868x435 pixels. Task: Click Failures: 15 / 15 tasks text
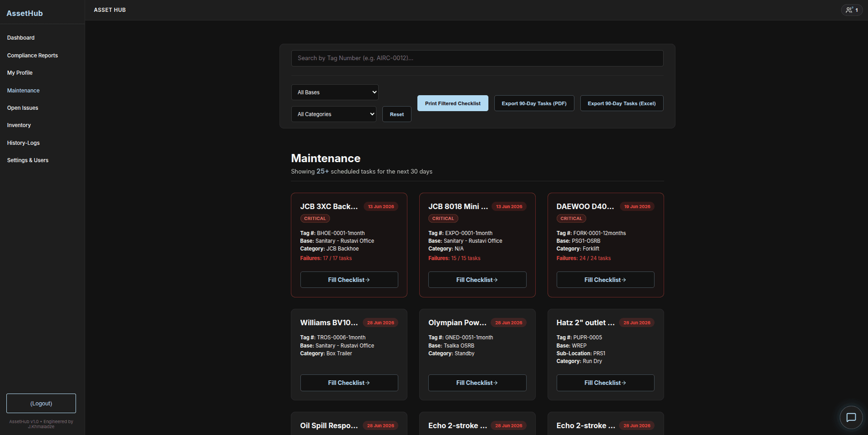tap(454, 258)
